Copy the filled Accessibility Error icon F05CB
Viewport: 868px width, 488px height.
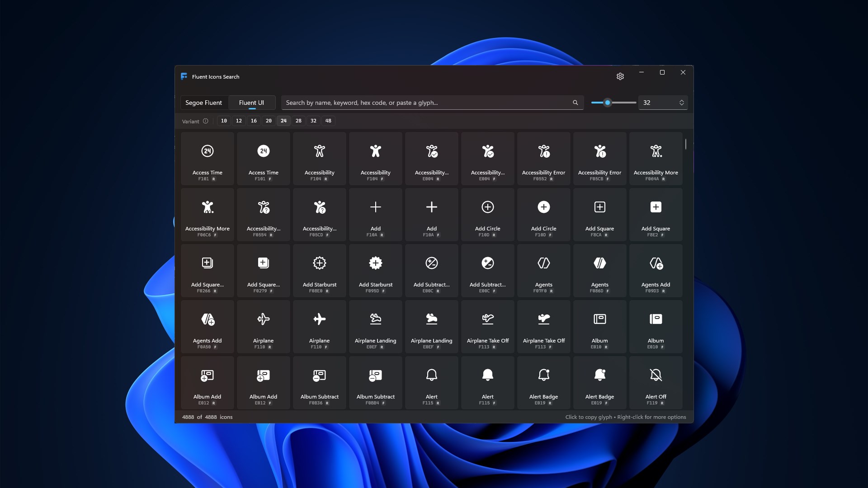[x=600, y=159]
